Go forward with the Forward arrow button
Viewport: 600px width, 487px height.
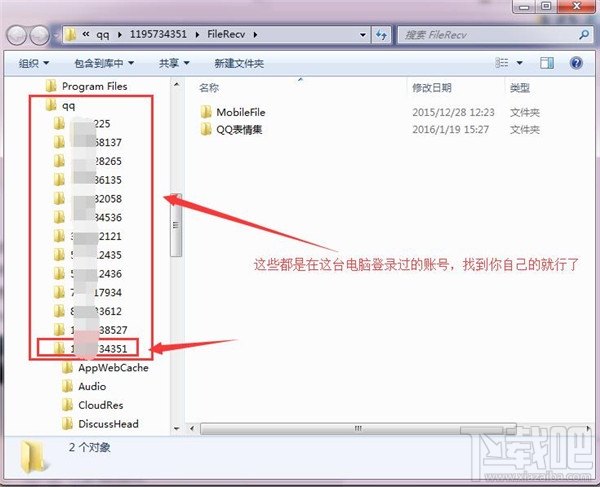tap(39, 35)
